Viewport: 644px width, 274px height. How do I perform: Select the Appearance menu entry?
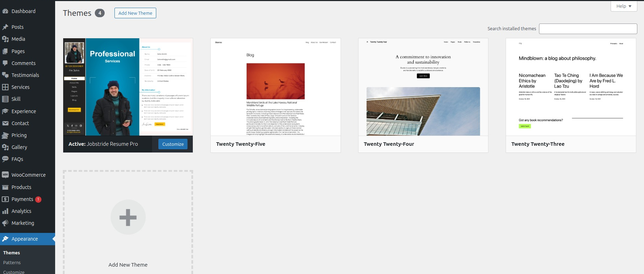[27, 239]
